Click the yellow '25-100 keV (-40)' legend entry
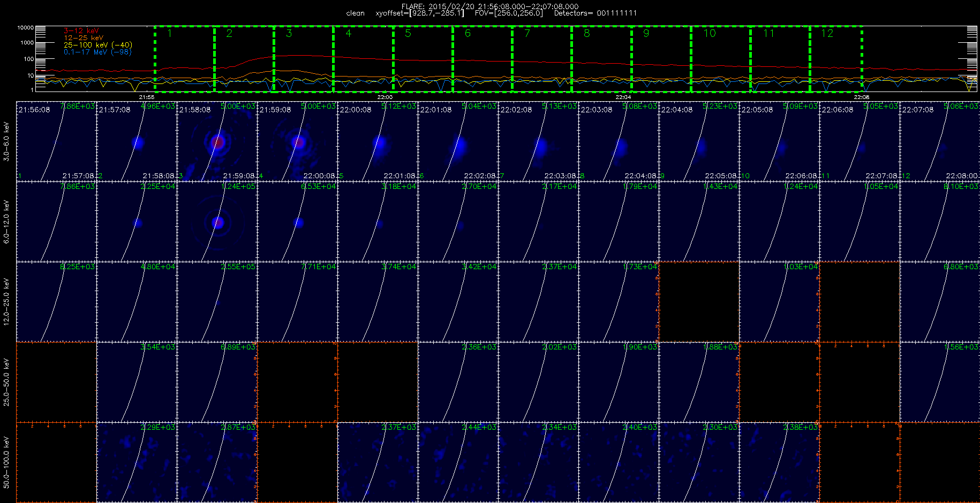 (x=98, y=45)
